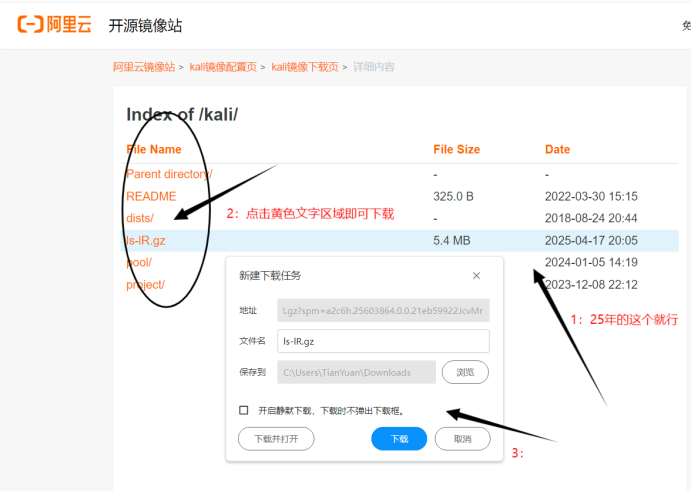Click the 新建下载任务 dialog title
Image resolution: width=691 pixels, height=491 pixels.
pyautogui.click(x=270, y=276)
